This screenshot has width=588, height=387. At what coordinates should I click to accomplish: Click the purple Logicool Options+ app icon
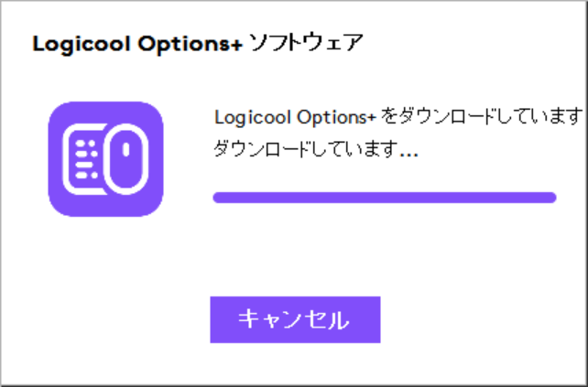pyautogui.click(x=105, y=159)
